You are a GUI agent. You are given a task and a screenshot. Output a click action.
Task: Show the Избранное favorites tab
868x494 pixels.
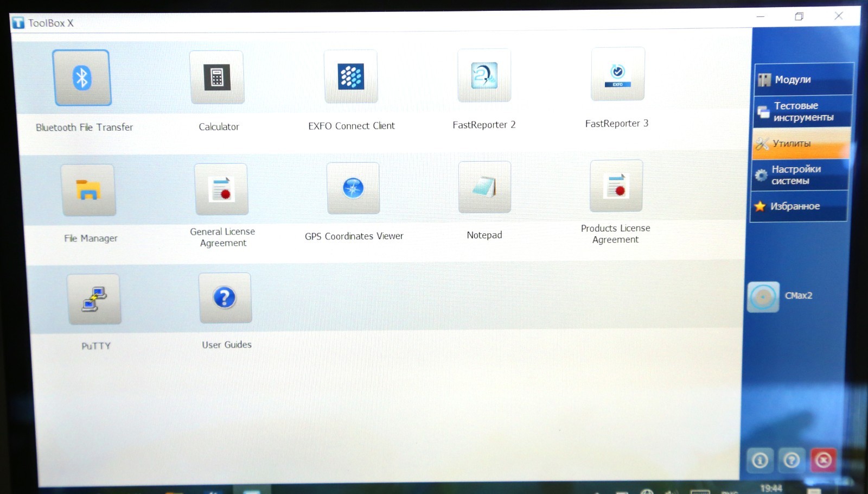coord(799,206)
